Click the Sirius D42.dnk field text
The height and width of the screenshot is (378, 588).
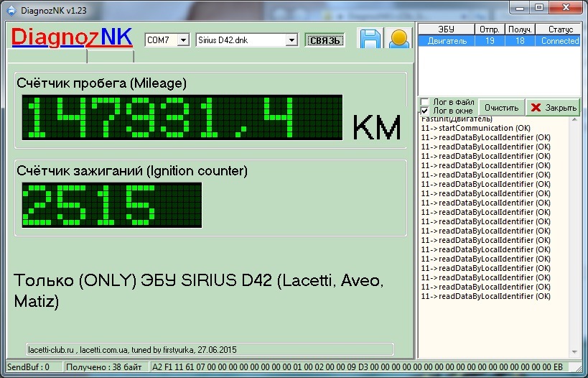[240, 40]
